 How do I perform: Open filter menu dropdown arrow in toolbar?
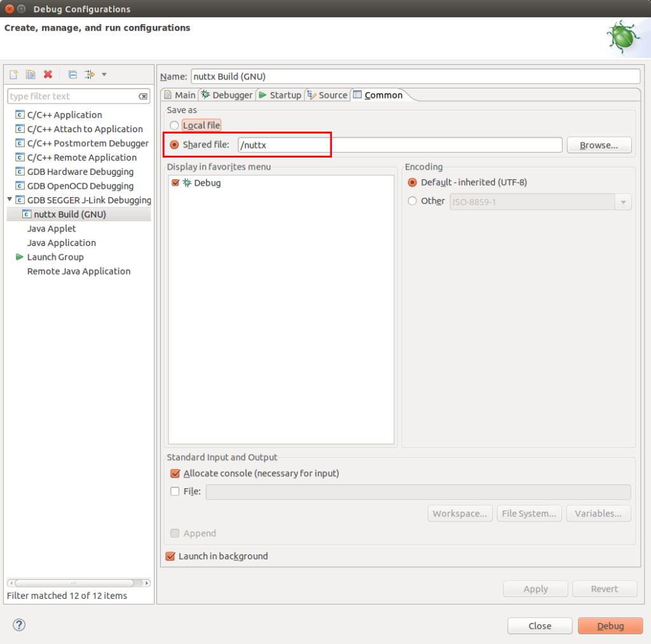(x=104, y=75)
